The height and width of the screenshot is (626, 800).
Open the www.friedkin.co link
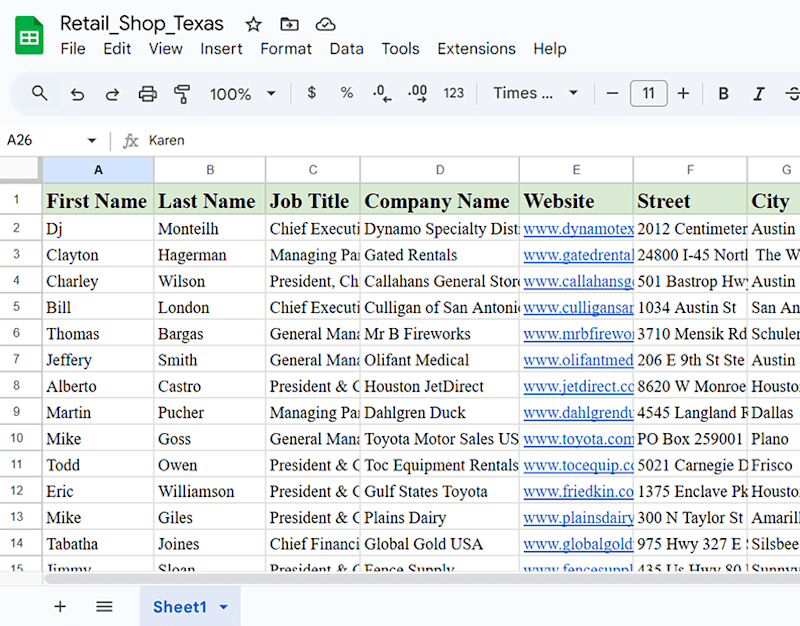(578, 491)
